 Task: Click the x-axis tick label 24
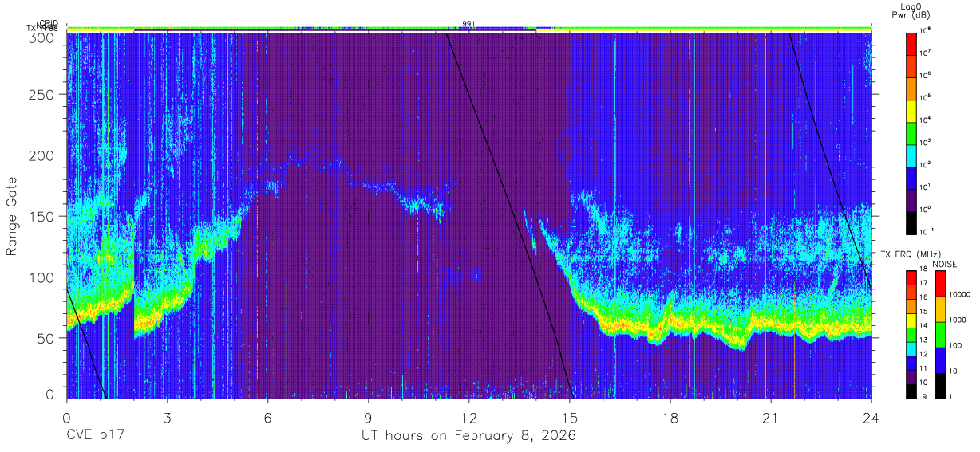point(871,418)
